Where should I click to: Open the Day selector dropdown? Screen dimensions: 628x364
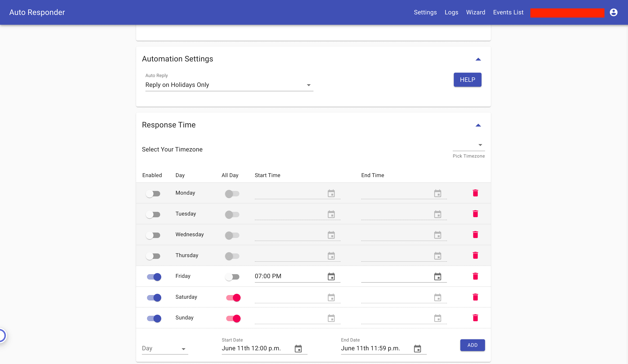pos(165,348)
